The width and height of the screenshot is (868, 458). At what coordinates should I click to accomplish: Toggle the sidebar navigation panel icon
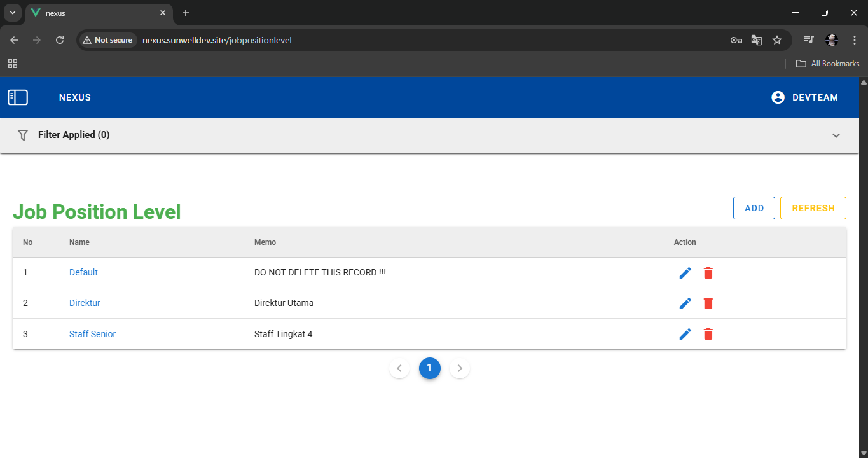pyautogui.click(x=18, y=97)
